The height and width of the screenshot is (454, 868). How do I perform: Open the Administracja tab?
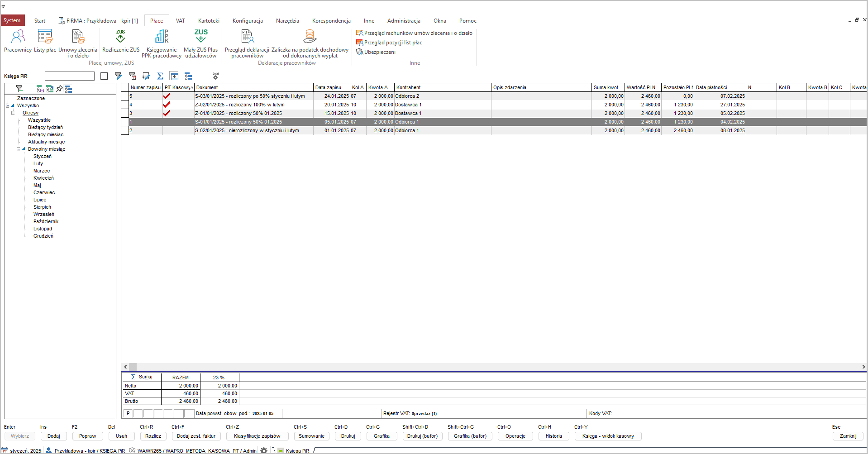pos(404,21)
